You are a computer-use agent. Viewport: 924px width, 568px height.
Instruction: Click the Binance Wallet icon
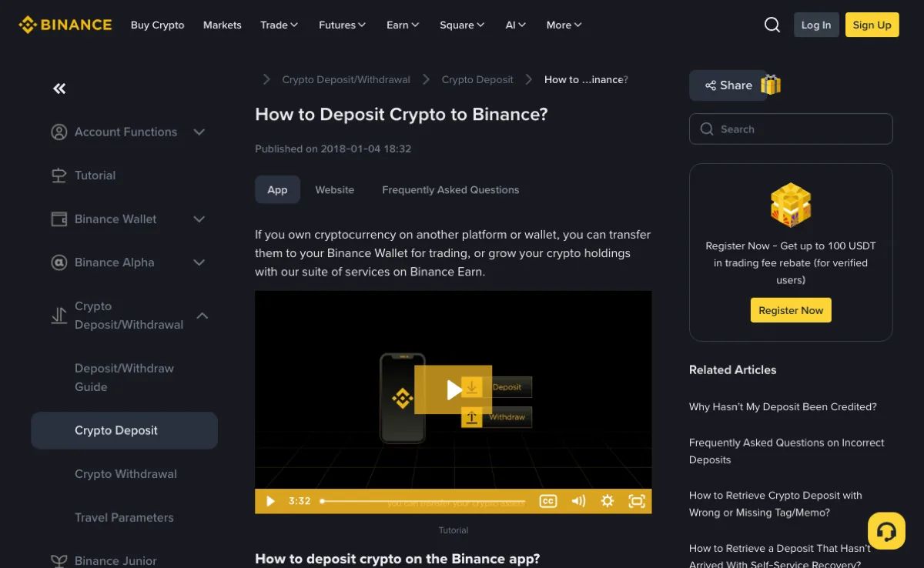(59, 219)
